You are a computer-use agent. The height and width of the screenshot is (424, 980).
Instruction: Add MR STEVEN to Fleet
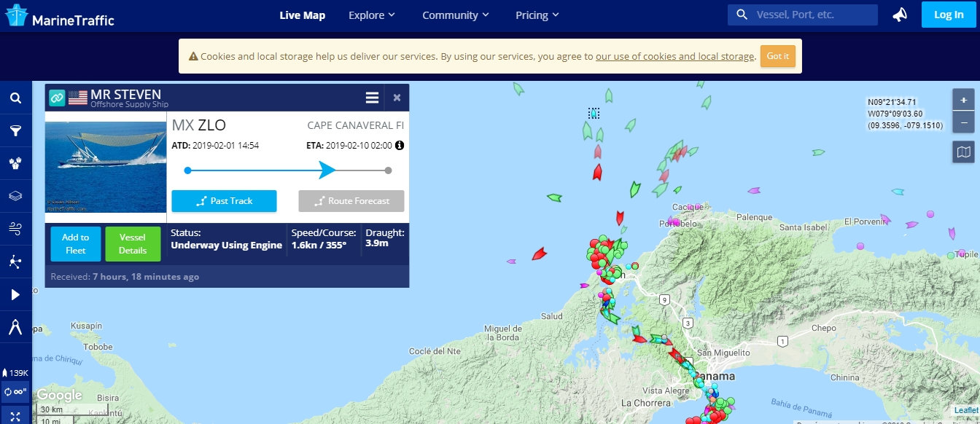[76, 243]
